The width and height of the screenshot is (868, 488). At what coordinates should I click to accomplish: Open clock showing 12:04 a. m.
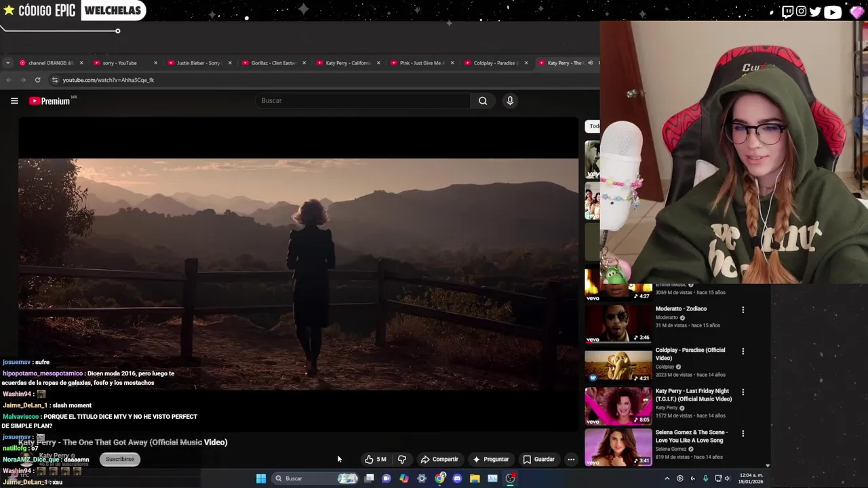751,479
